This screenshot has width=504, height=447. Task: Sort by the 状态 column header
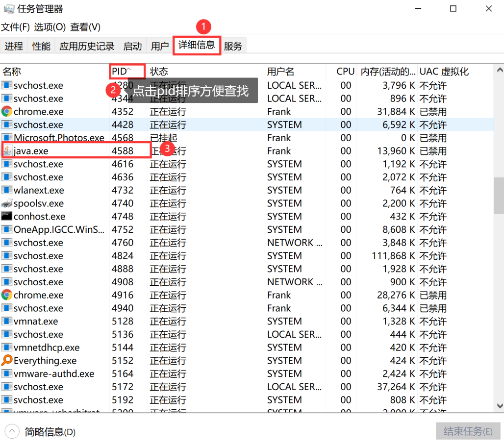pos(206,72)
